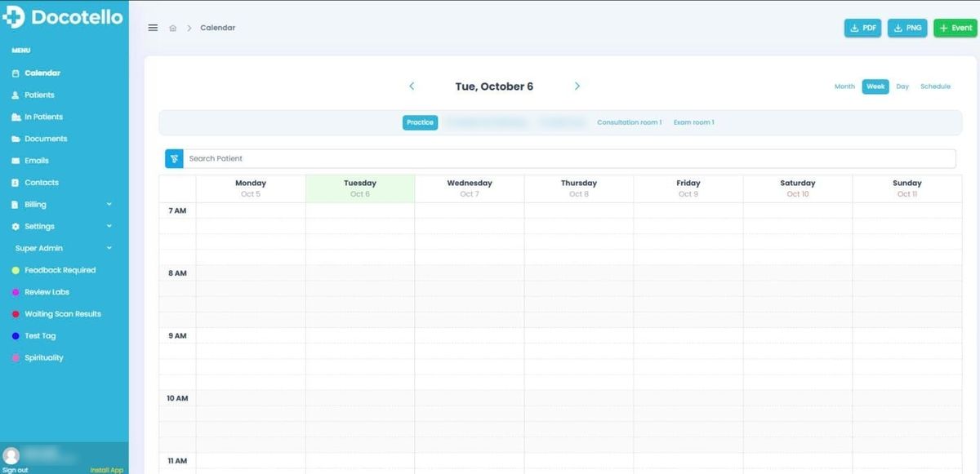Click into the Search Patient field

coord(569,158)
